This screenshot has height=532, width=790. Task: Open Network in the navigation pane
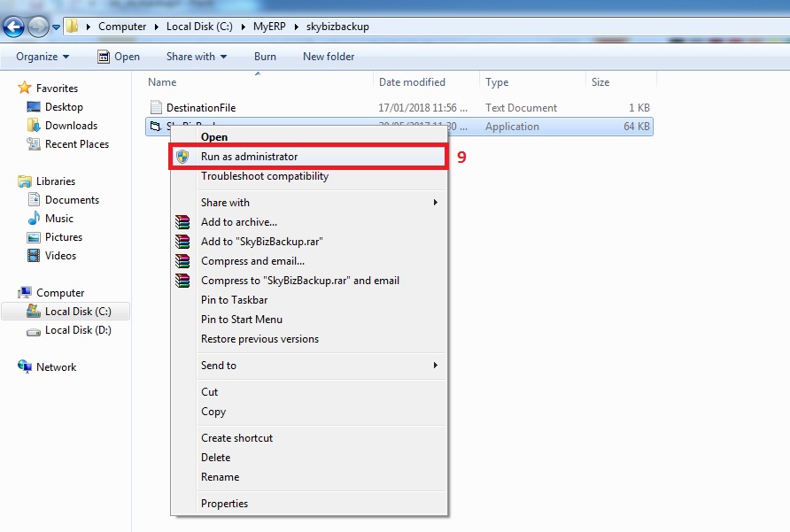click(56, 367)
